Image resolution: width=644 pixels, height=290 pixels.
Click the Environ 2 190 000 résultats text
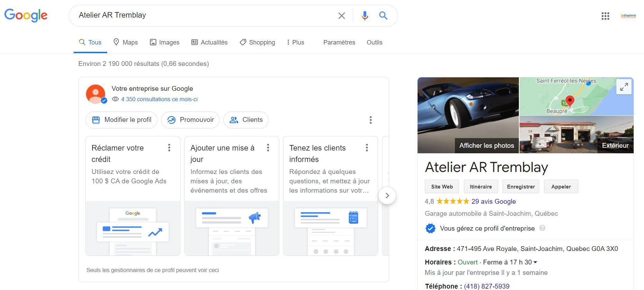[143, 64]
